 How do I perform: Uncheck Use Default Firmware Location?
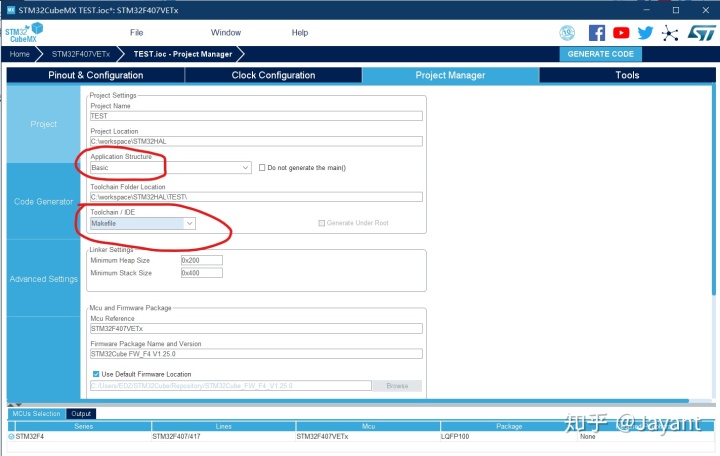pos(96,374)
